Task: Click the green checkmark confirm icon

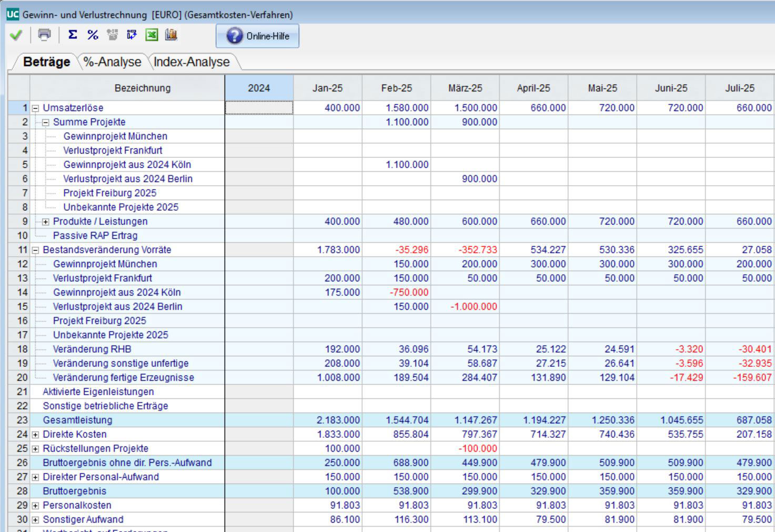Action: coord(16,35)
